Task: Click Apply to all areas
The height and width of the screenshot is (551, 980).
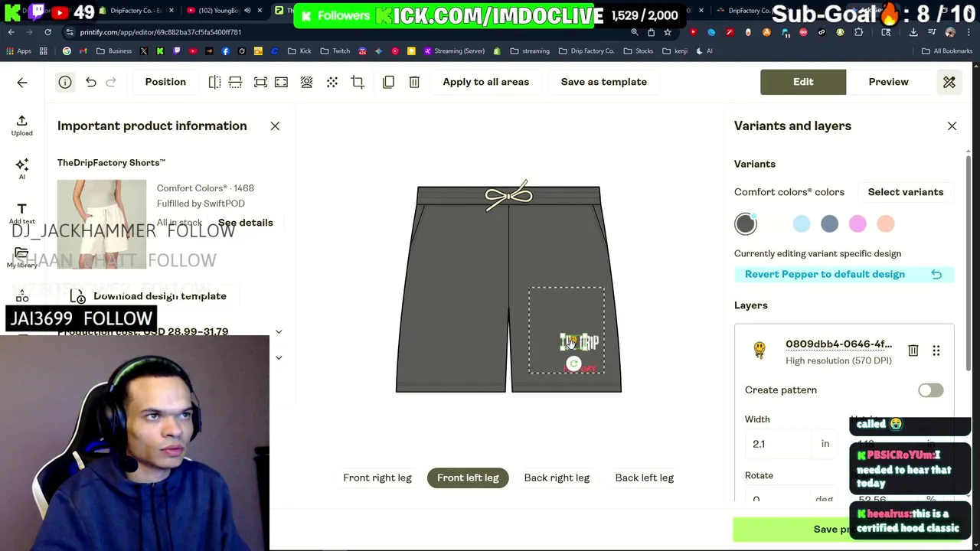Action: click(x=485, y=82)
